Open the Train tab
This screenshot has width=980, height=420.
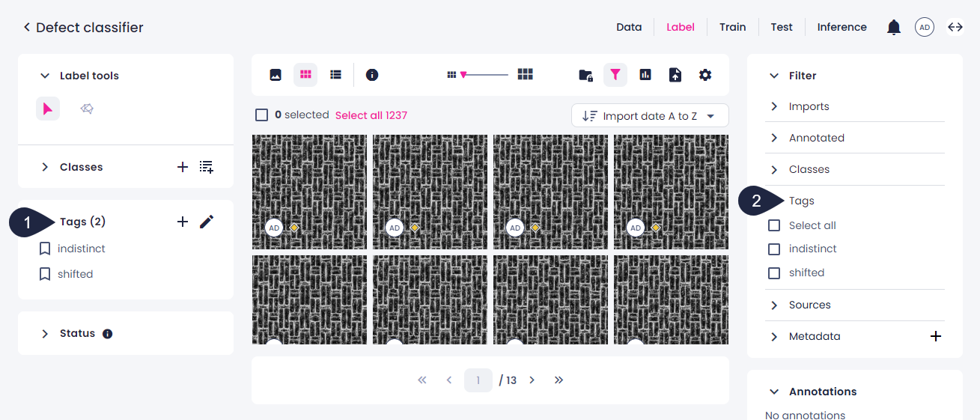click(x=733, y=27)
